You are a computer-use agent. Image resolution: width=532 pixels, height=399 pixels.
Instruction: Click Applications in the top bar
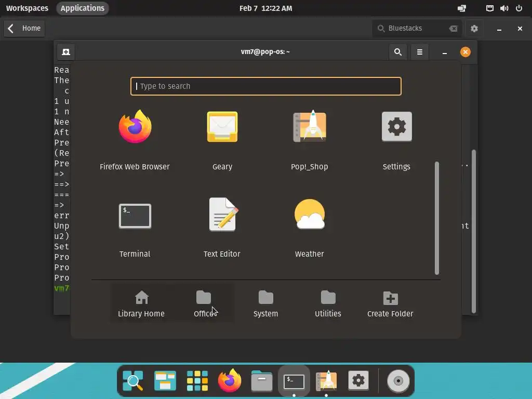[x=83, y=8]
